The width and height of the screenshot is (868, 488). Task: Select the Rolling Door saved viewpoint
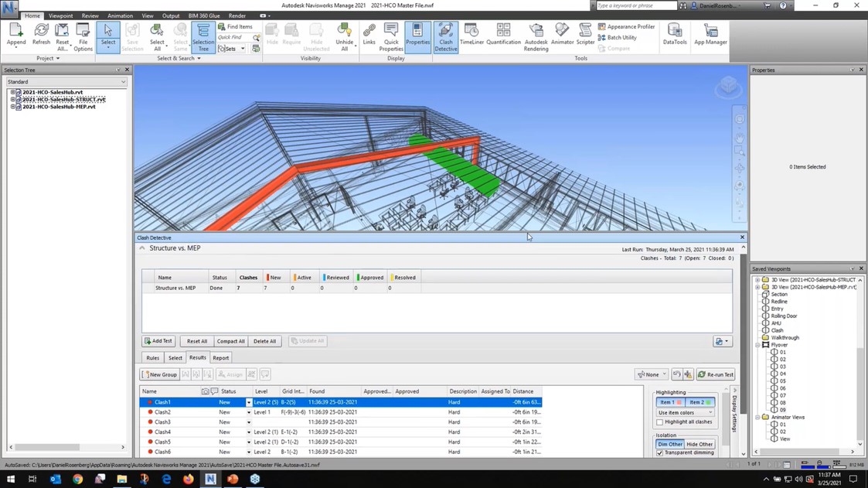[x=784, y=316]
